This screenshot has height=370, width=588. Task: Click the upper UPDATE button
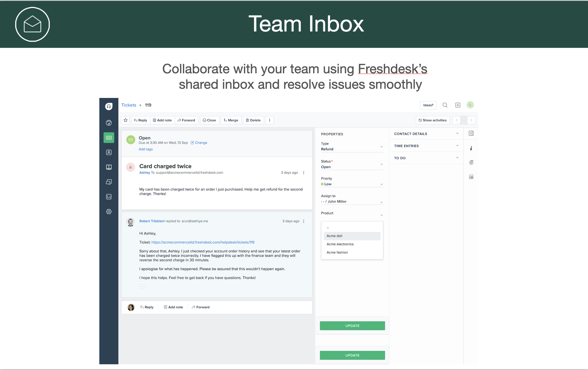coord(352,326)
